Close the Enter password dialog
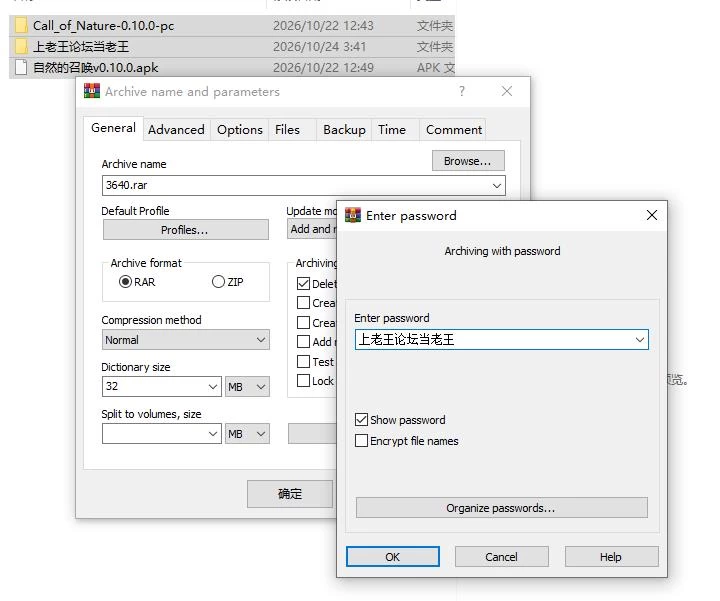 [x=652, y=215]
